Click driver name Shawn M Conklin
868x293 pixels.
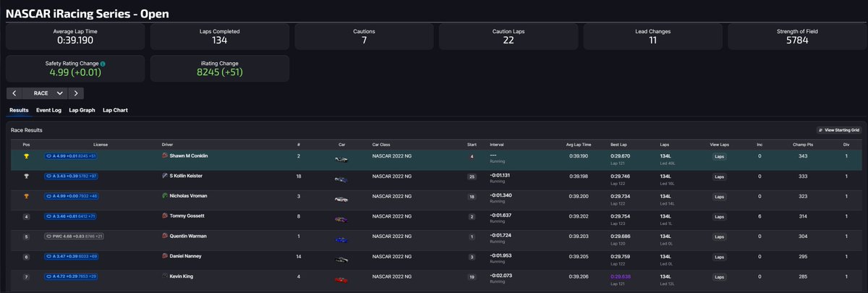click(x=189, y=156)
